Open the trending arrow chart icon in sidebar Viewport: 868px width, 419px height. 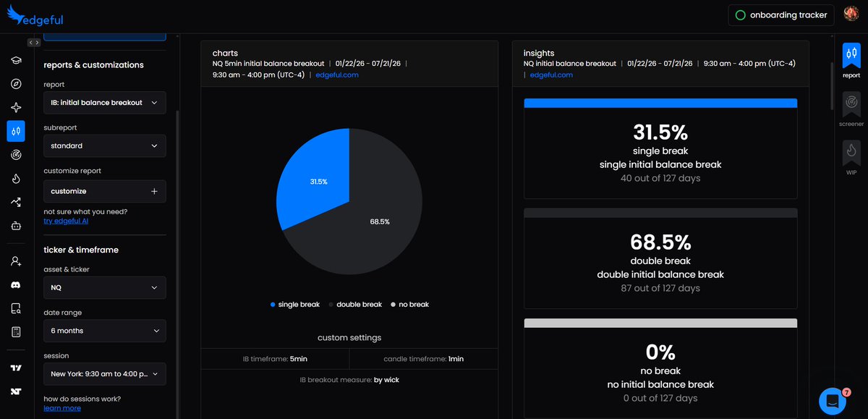click(x=16, y=202)
